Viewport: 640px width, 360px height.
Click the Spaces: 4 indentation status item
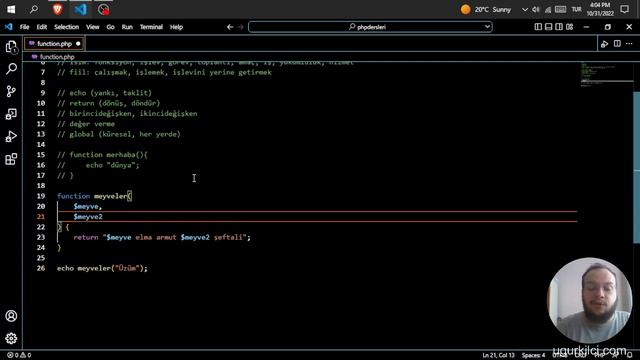[x=533, y=355]
